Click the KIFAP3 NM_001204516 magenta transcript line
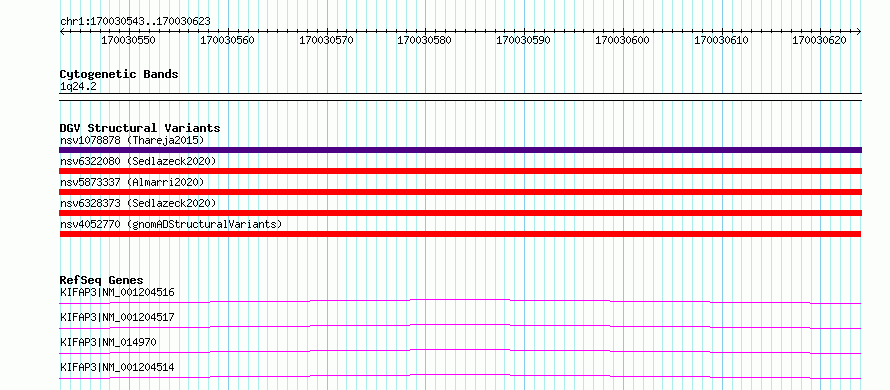The width and height of the screenshot is (890, 390). click(460, 301)
